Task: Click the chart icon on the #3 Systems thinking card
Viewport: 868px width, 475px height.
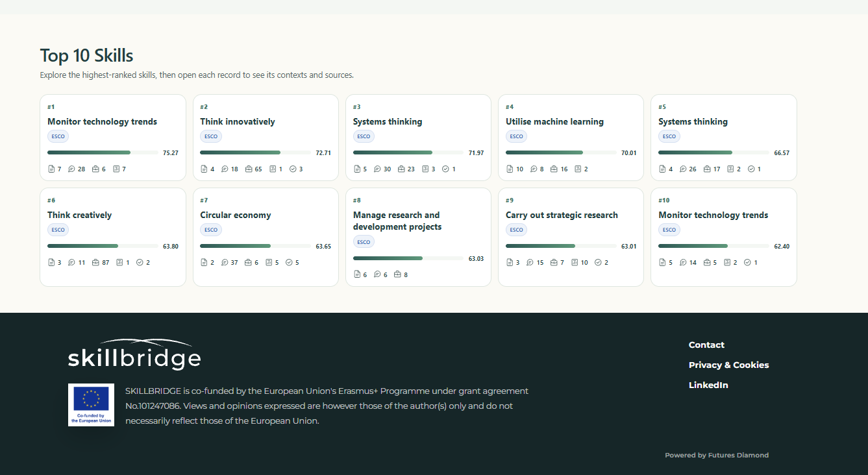Action: pyautogui.click(x=425, y=169)
